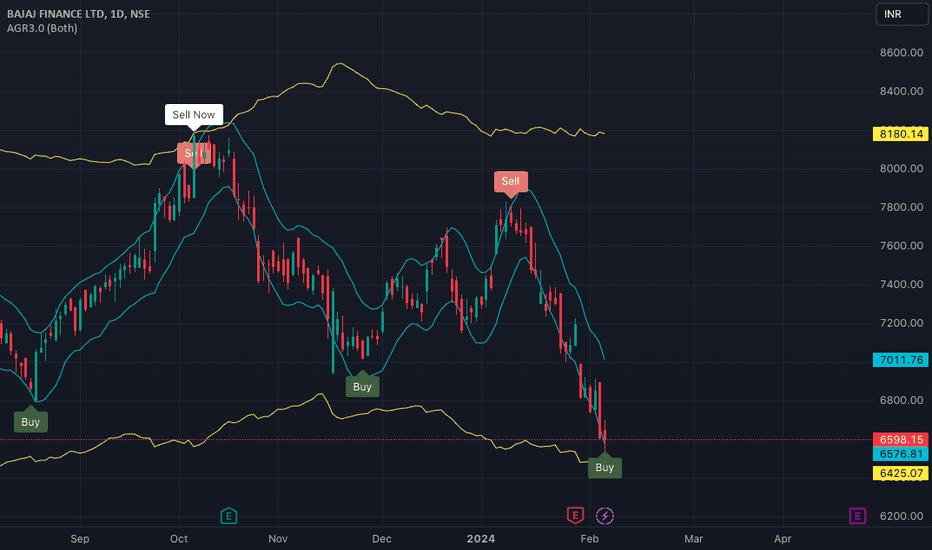
Task: Click the red earnings E icon near February
Action: click(575, 515)
